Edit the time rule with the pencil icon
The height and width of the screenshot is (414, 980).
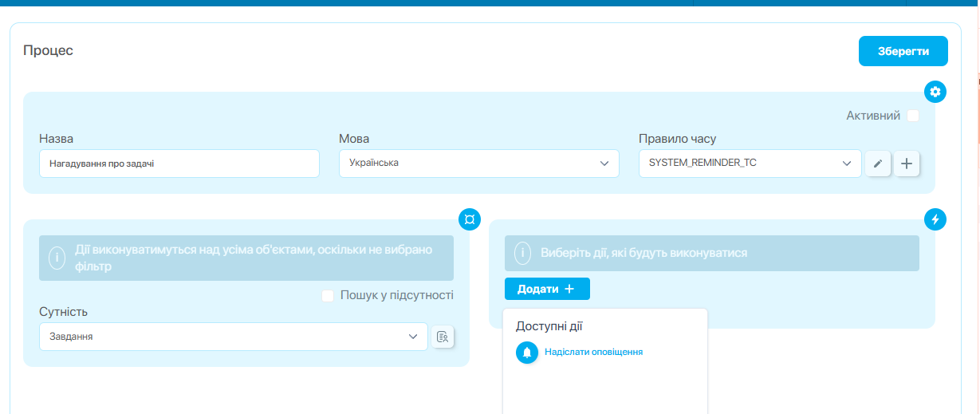(878, 164)
